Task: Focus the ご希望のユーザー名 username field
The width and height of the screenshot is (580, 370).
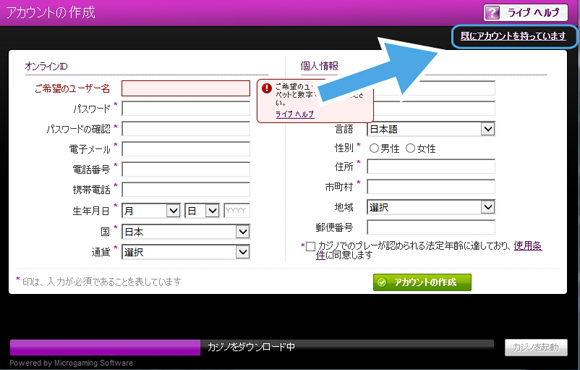Action: point(186,88)
